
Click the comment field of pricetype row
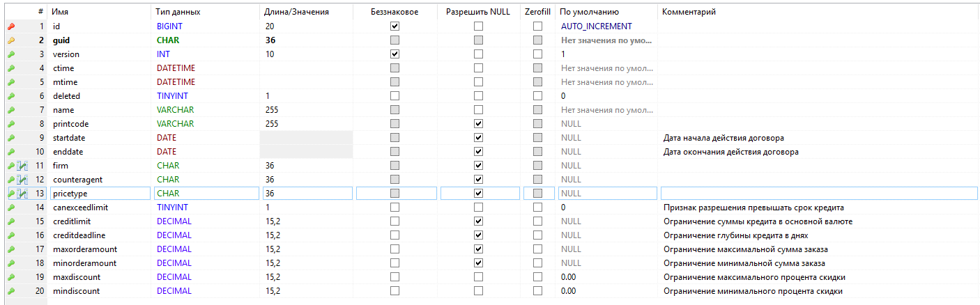817,194
